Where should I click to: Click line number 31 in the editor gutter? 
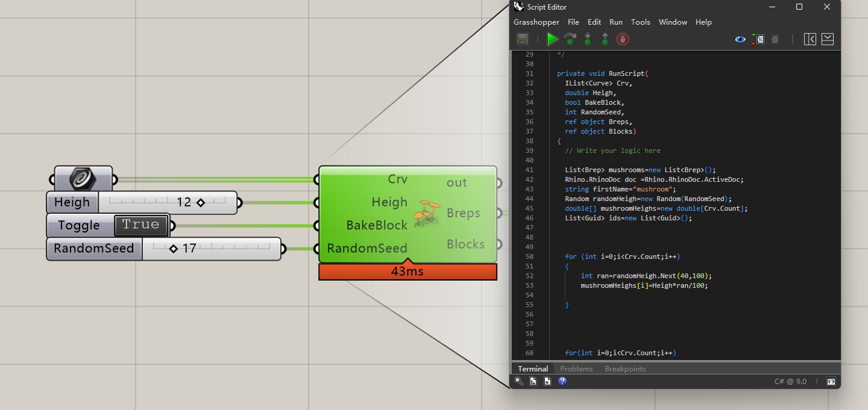[529, 73]
